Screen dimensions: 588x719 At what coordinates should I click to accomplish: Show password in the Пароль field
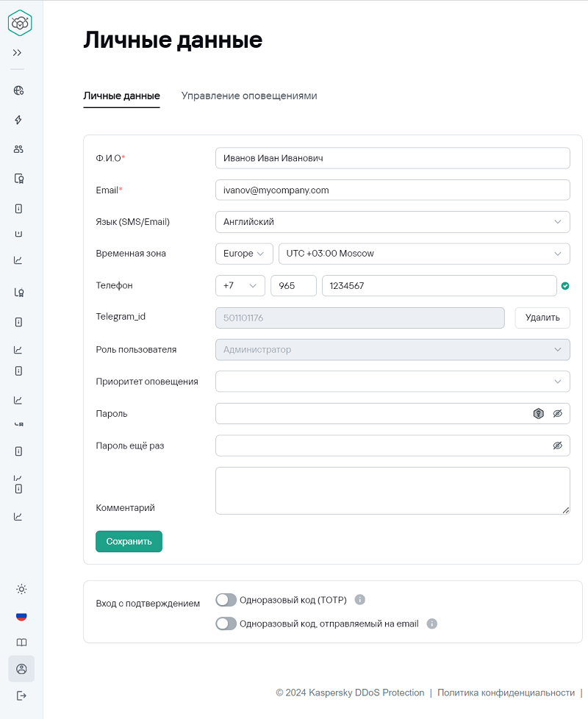coord(557,414)
